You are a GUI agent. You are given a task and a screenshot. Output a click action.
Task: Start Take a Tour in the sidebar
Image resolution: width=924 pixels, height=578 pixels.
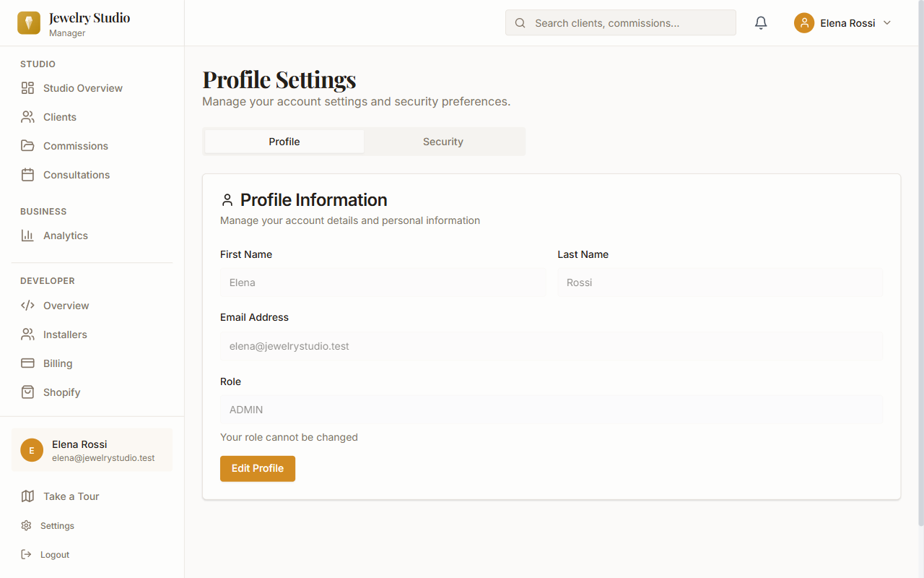coord(71,496)
